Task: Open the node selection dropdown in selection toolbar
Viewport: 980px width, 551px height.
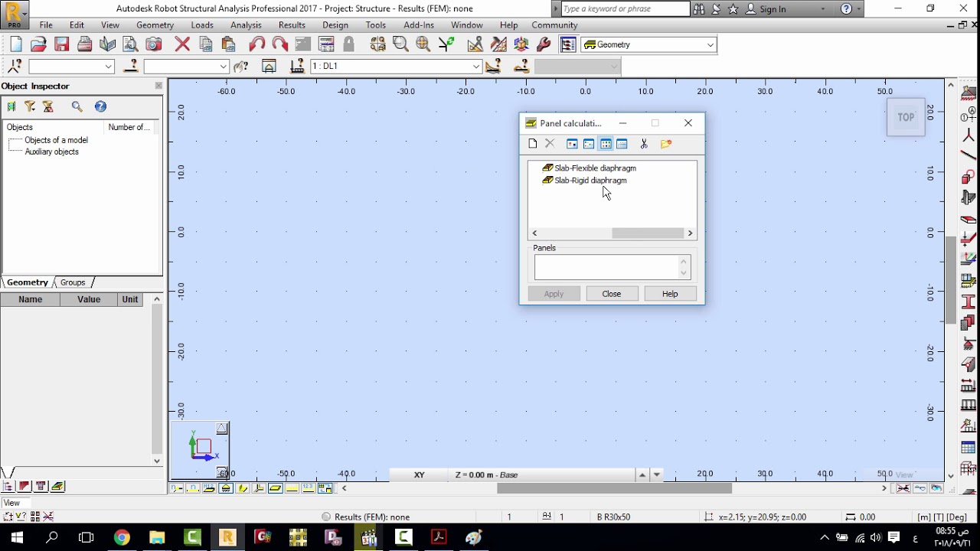Action: click(109, 67)
